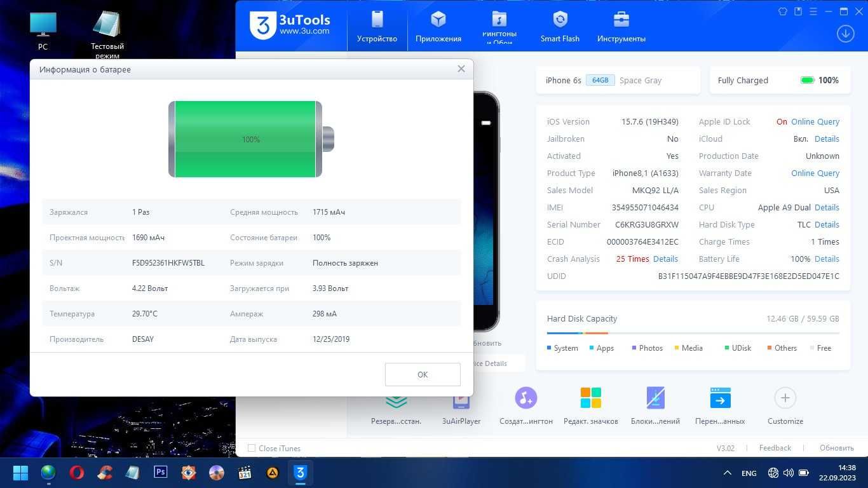Click the Photos legend color square
This screenshot has height=488, width=868.
(634, 348)
